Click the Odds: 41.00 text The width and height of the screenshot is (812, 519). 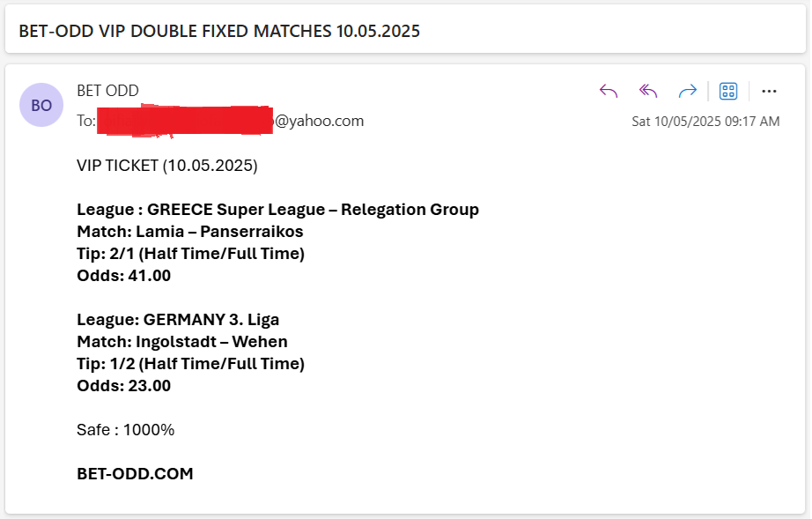pyautogui.click(x=124, y=276)
